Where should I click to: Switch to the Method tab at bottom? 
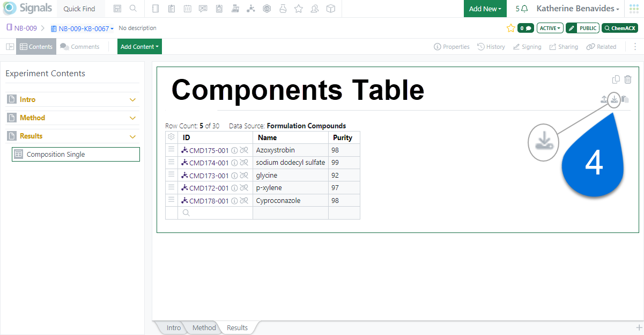[204, 327]
